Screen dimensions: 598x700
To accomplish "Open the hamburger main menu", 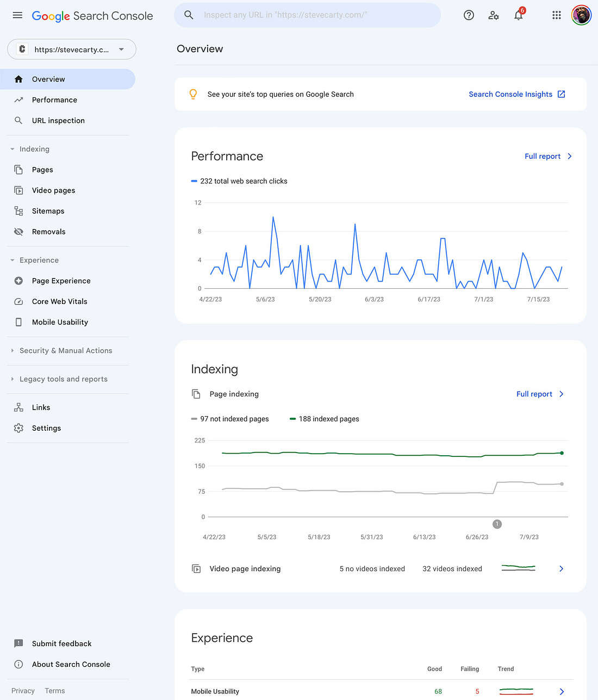I will click(x=17, y=15).
